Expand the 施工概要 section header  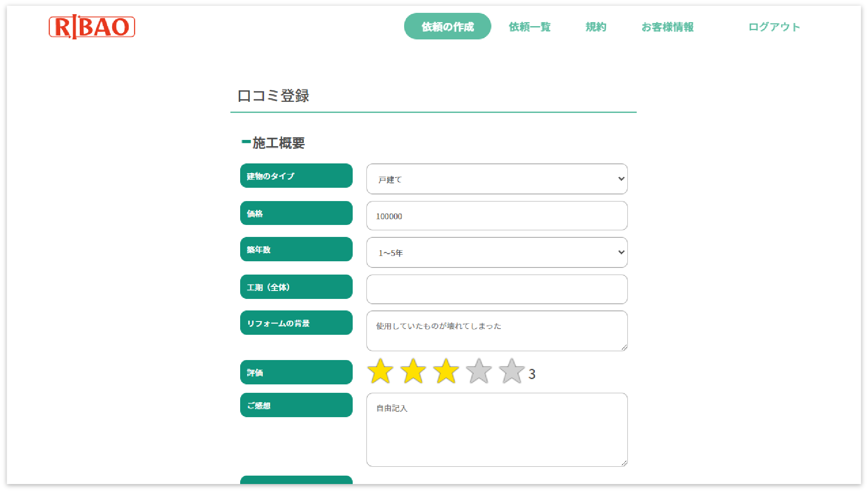(279, 143)
